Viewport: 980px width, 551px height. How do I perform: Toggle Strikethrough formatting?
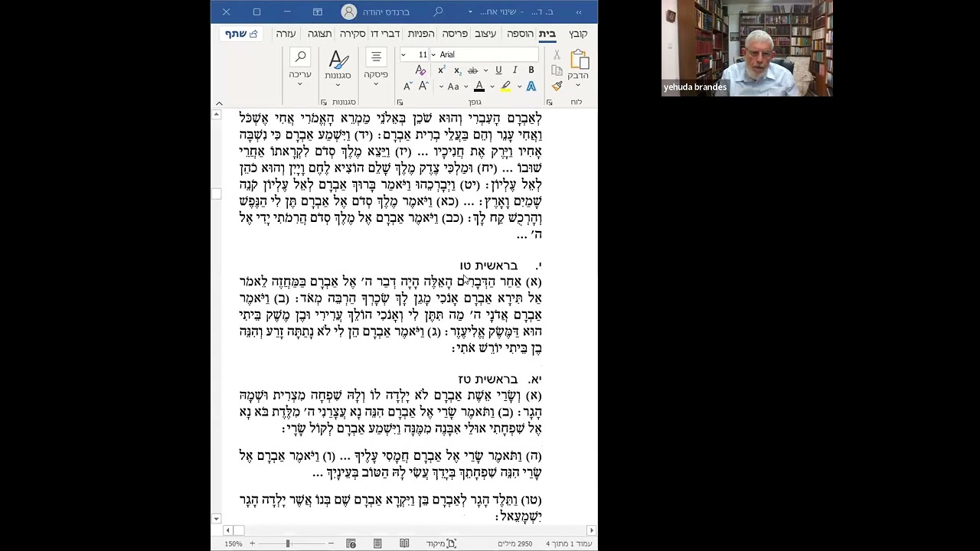(x=472, y=70)
